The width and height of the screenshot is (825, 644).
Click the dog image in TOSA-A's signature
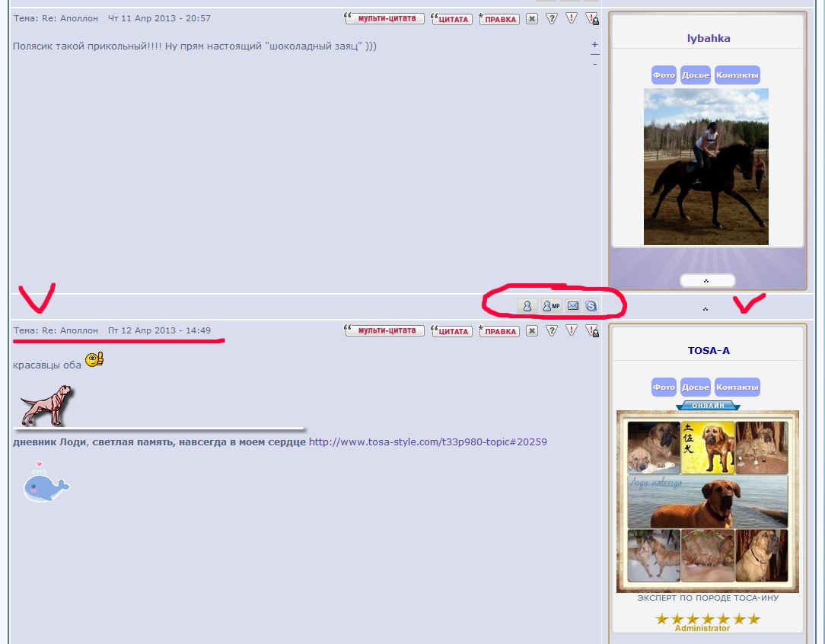tap(47, 405)
